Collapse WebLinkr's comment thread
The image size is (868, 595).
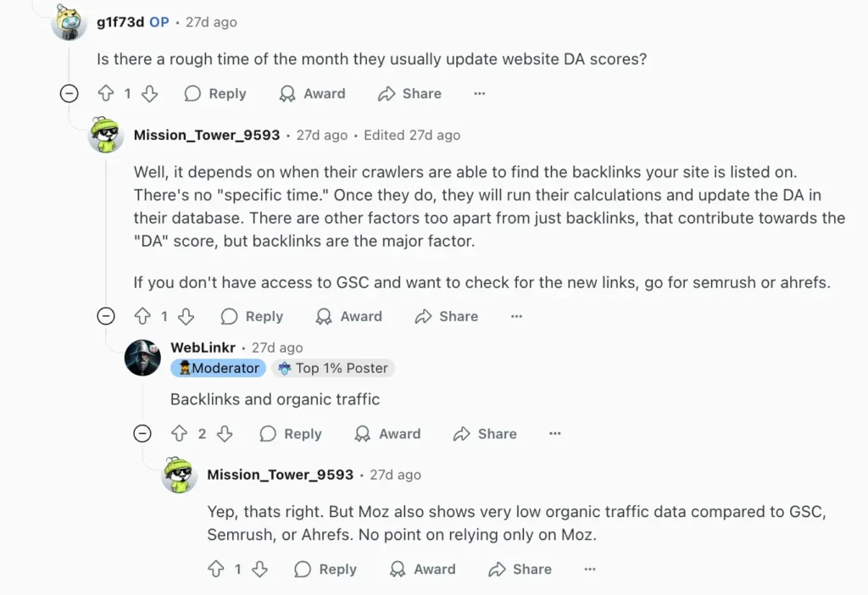point(142,433)
